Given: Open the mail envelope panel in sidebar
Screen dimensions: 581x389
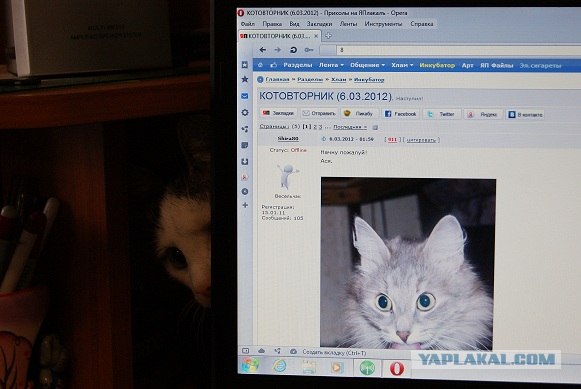Looking at the screenshot, I should point(245,96).
